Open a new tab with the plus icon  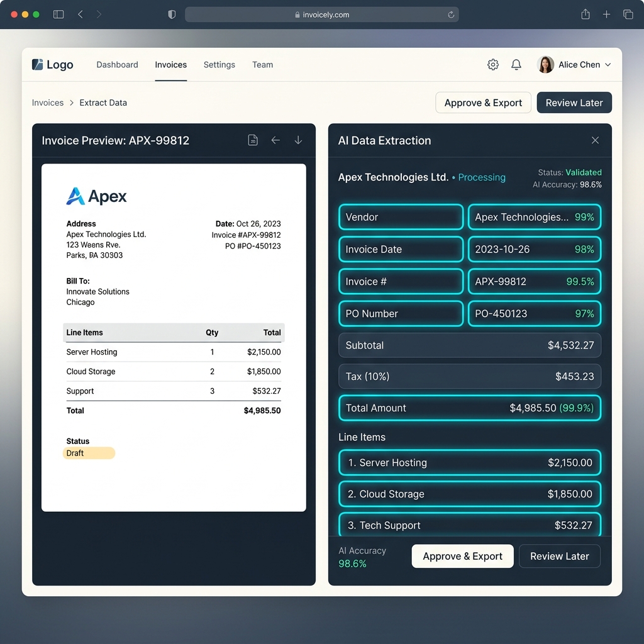coord(606,14)
